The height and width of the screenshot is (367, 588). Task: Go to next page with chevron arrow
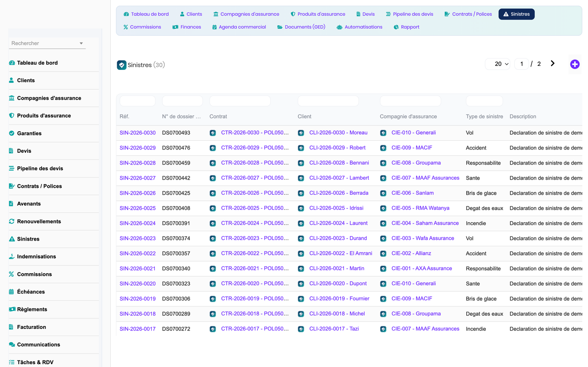552,63
